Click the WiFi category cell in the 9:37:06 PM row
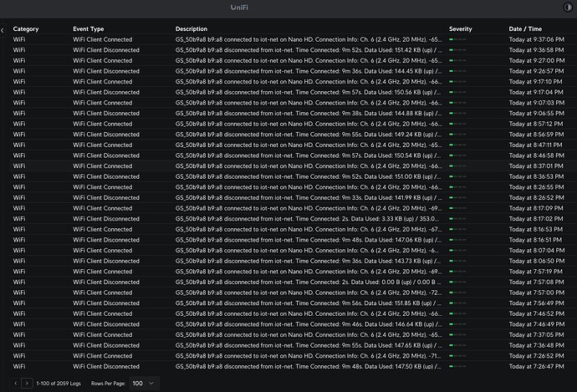 [19, 39]
